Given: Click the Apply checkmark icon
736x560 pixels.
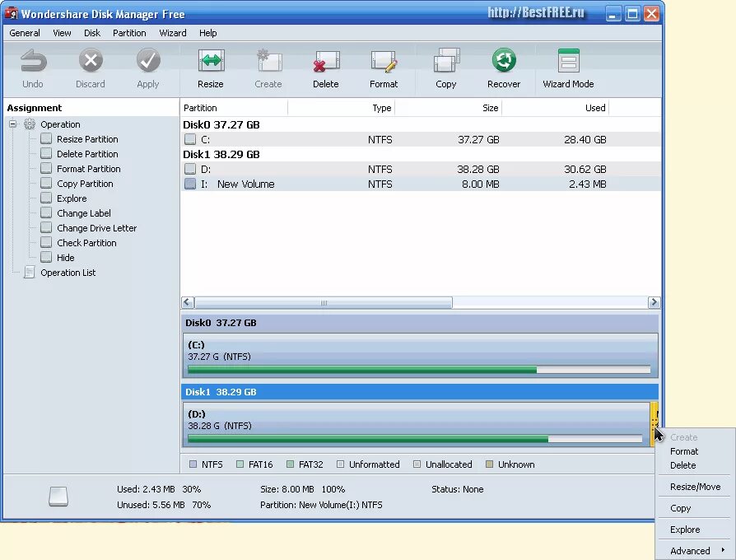Looking at the screenshot, I should pos(148,61).
